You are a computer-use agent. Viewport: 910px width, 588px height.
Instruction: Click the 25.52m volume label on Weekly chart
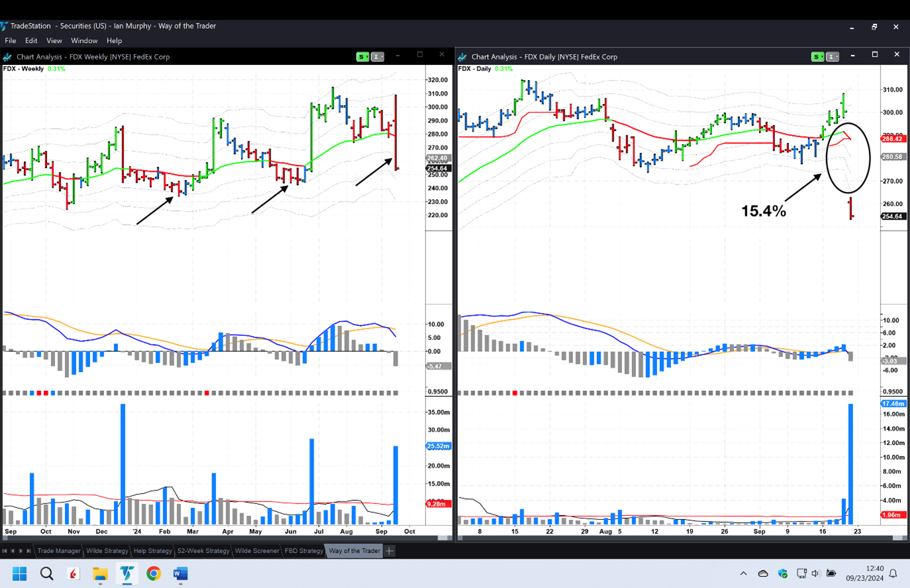438,446
